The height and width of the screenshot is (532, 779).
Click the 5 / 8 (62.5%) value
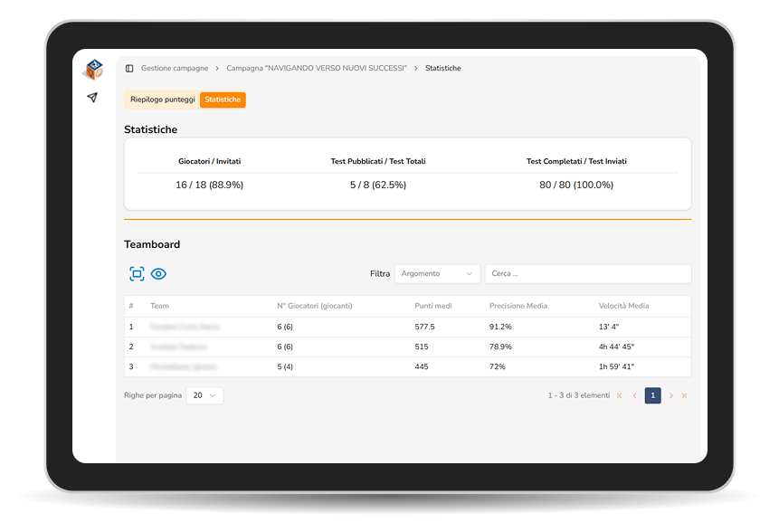click(378, 185)
